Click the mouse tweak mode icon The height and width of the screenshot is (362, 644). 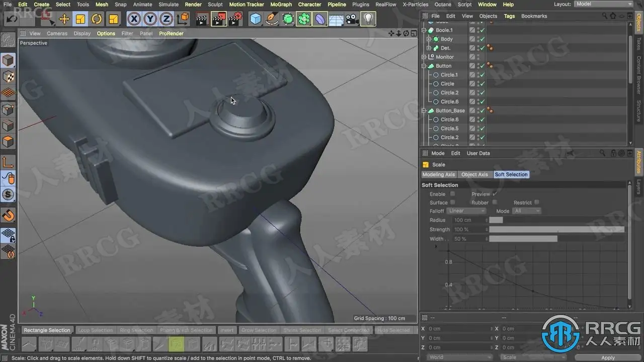click(x=8, y=178)
